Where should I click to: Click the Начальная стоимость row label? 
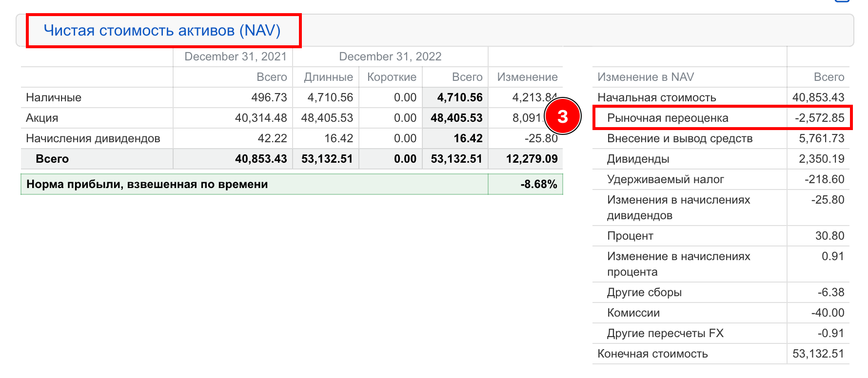tap(657, 97)
